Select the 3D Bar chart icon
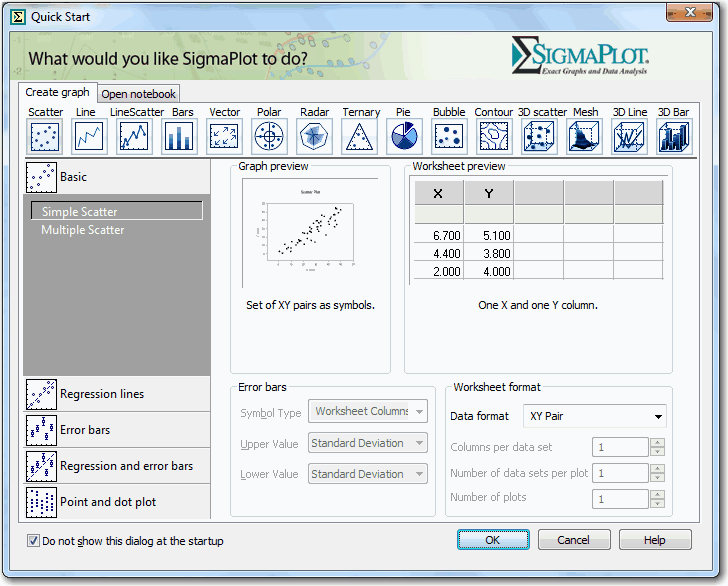The height and width of the screenshot is (586, 728). pos(674,137)
